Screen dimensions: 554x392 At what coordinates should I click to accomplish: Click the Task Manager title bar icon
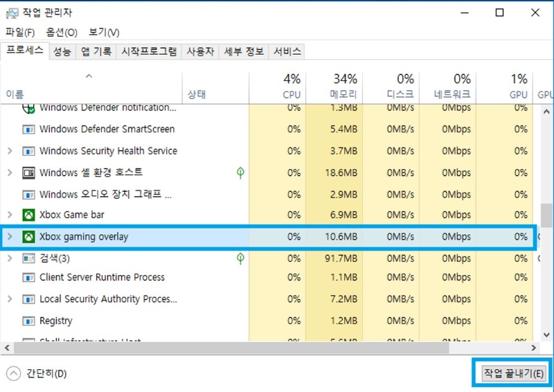click(x=12, y=13)
